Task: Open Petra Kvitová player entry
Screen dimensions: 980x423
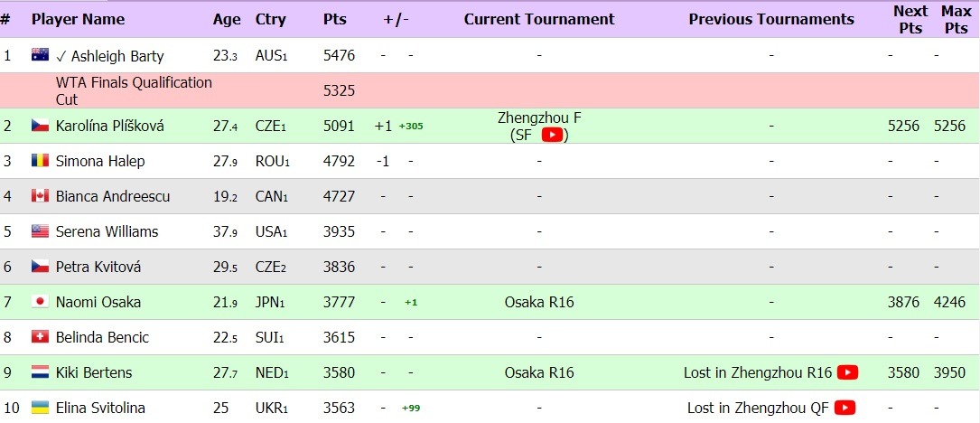Action: (98, 267)
